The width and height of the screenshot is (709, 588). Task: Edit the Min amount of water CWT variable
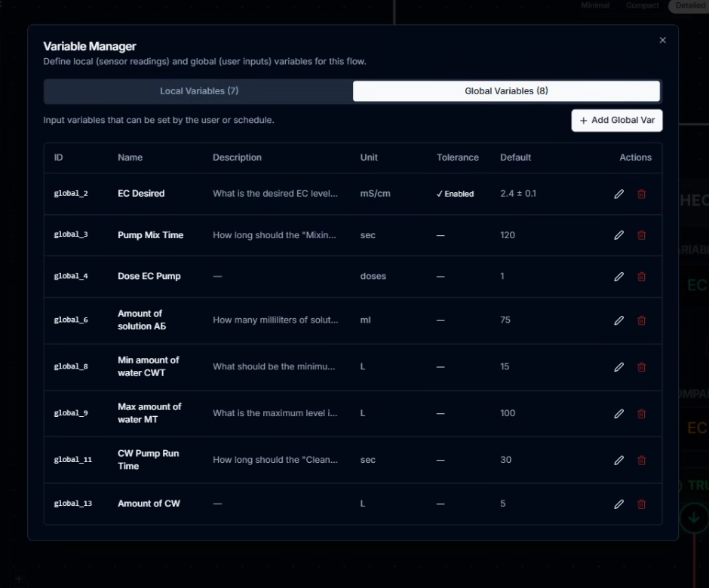pyautogui.click(x=619, y=367)
